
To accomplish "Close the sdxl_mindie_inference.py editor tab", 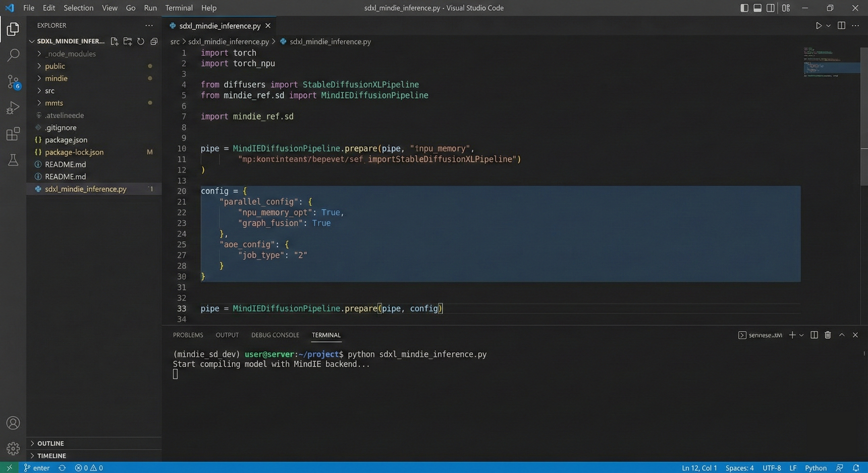I will point(268,26).
